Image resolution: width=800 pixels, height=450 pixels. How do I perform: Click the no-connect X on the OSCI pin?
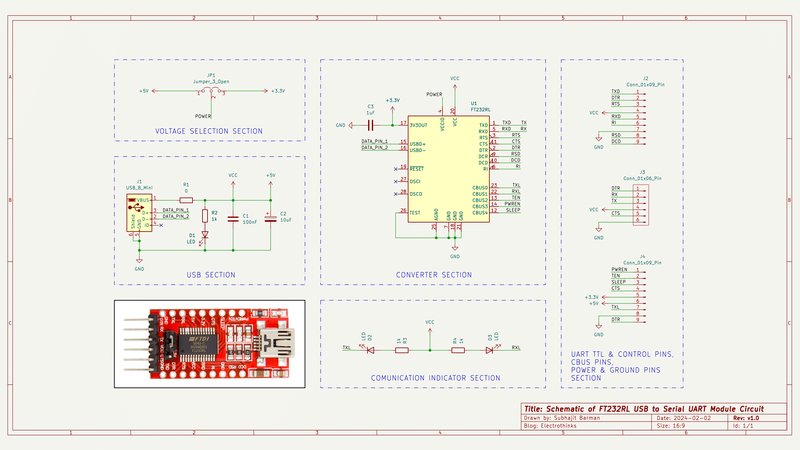click(396, 181)
